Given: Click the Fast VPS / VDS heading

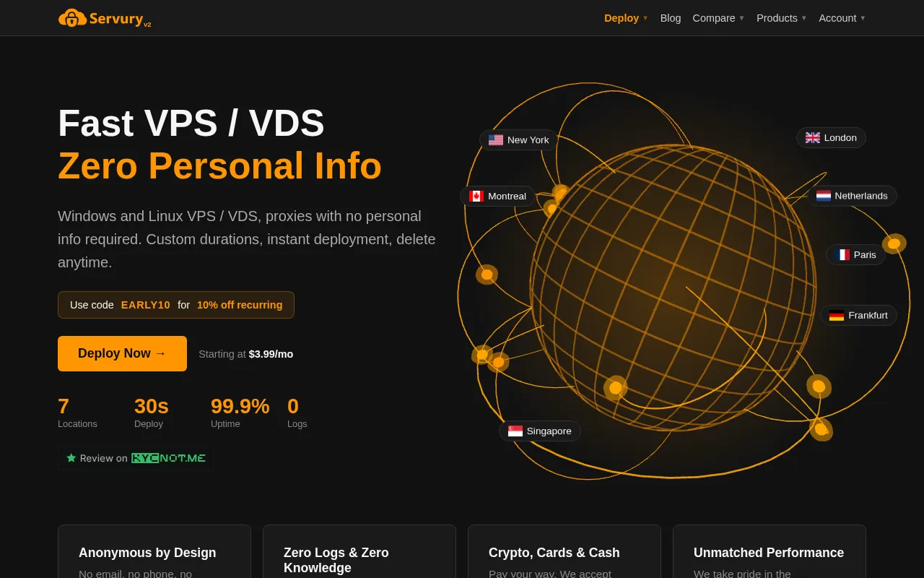Looking at the screenshot, I should click(191, 123).
